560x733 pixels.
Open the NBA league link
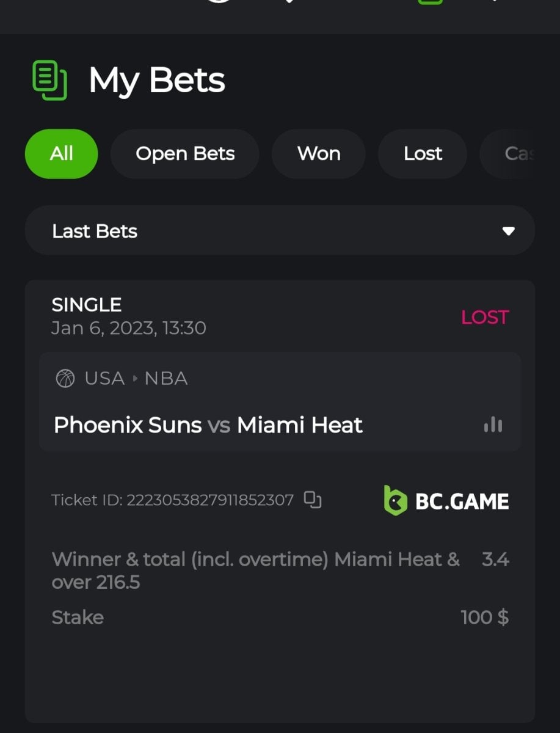click(165, 379)
